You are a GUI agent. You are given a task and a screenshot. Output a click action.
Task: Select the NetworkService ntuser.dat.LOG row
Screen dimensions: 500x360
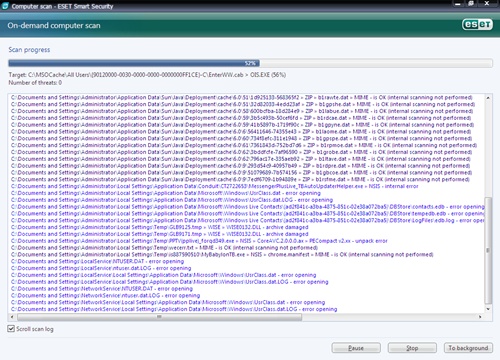tap(105, 295)
